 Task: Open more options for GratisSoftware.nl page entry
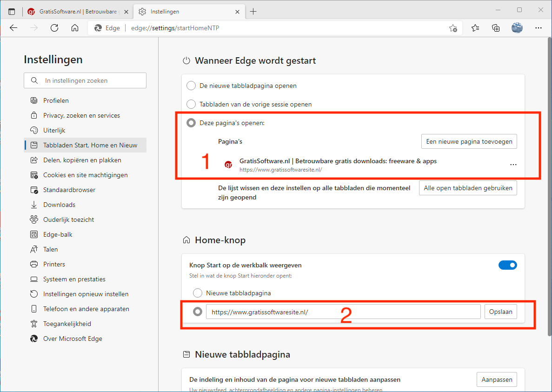[513, 165]
